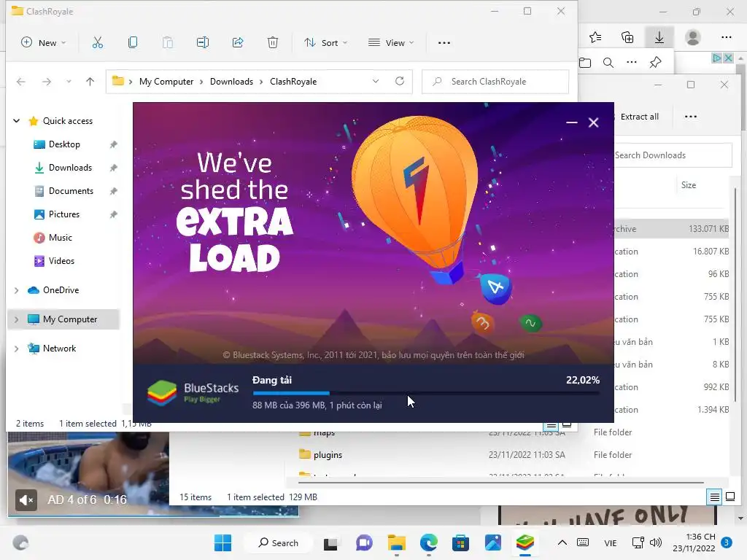The width and height of the screenshot is (747, 560).
Task: Select Music in Quick access
Action: [61, 238]
